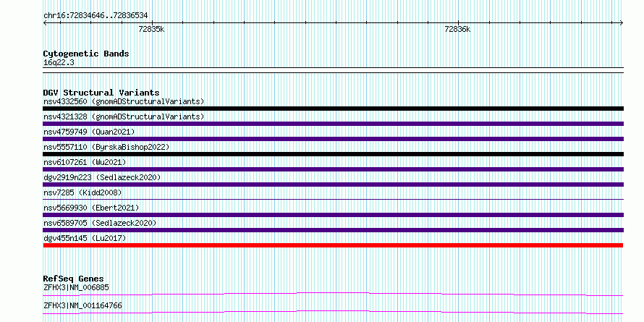Open variant nsv5669930 (Ebert2021) label
Screen dimensions: 644x322
(x=91, y=208)
